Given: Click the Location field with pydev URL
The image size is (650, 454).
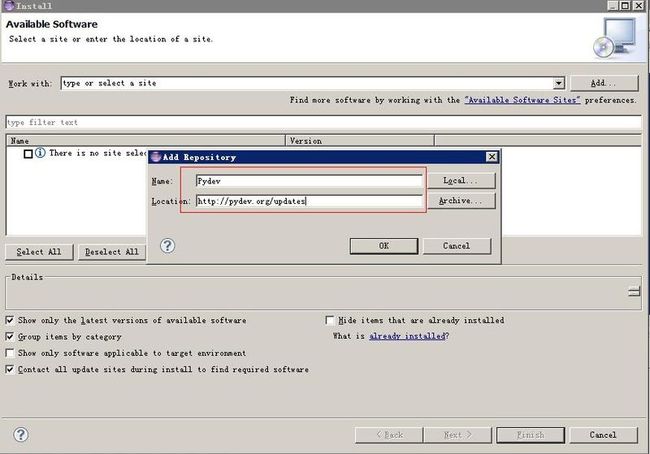Looking at the screenshot, I should click(309, 201).
